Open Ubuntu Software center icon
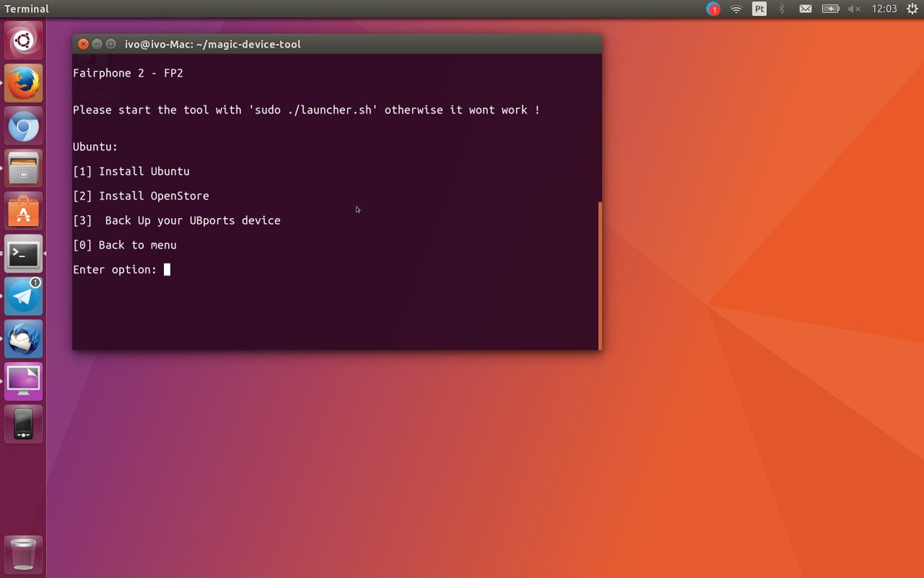The height and width of the screenshot is (578, 924). pos(23,211)
